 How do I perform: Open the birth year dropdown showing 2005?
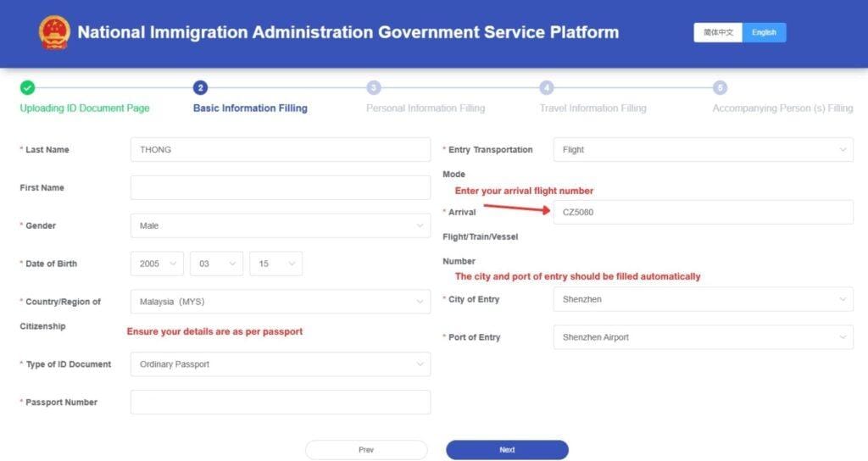coord(157,264)
